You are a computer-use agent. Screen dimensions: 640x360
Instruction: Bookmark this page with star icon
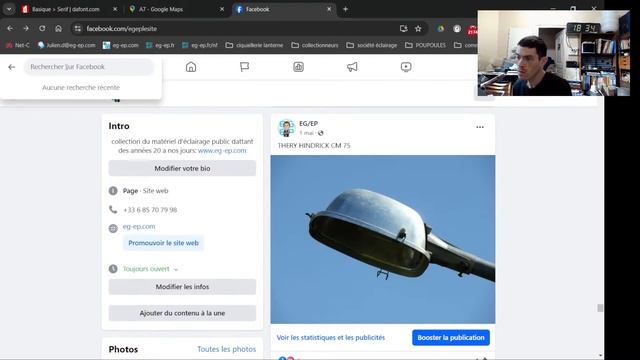click(418, 29)
